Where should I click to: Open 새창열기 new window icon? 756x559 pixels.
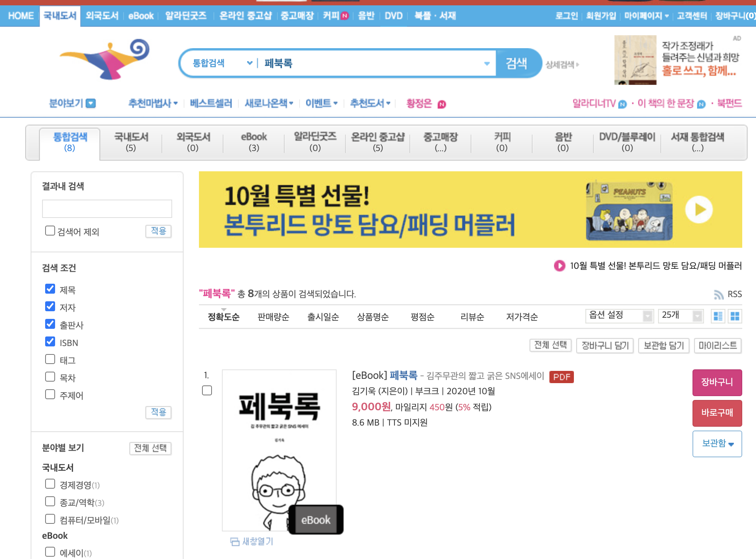point(235,541)
